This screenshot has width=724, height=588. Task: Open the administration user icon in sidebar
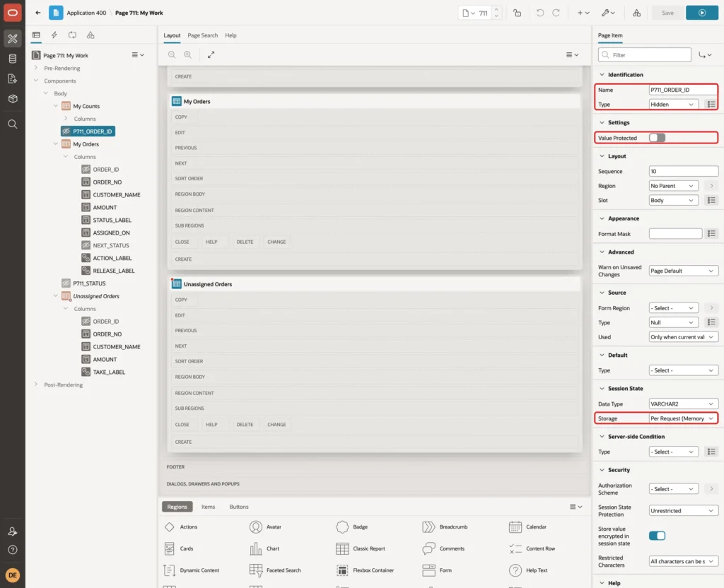13,531
